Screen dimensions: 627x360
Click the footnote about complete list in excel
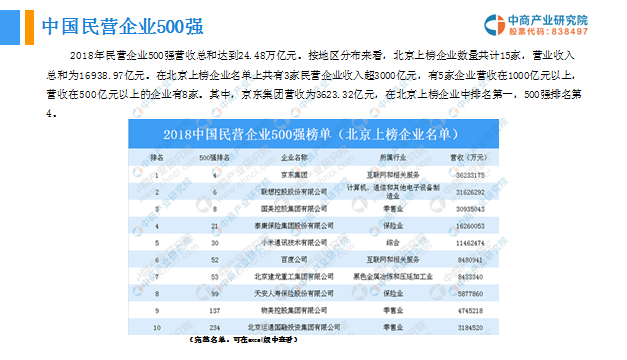(x=244, y=340)
